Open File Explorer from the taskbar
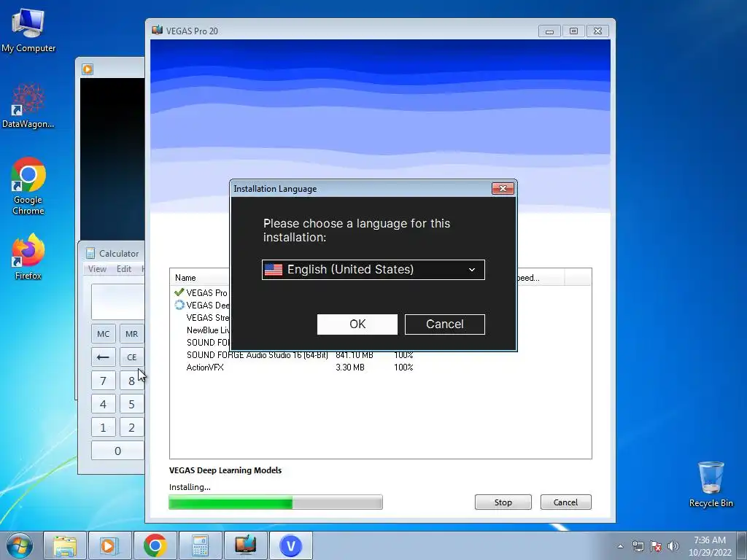747x560 pixels. click(65, 545)
